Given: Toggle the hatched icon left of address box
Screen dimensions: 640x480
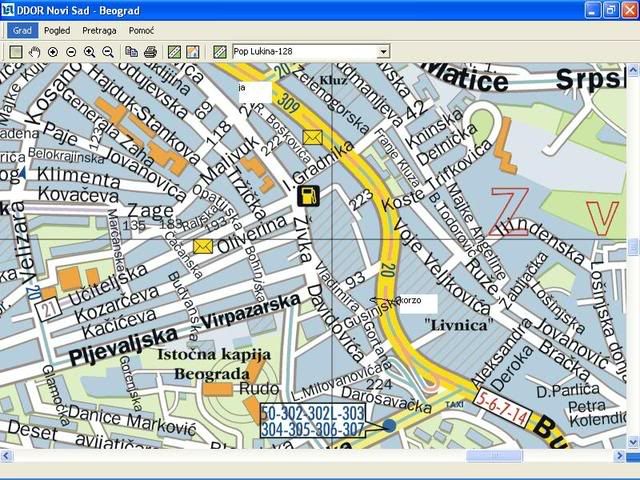Looking at the screenshot, I should pyautogui.click(x=220, y=51).
